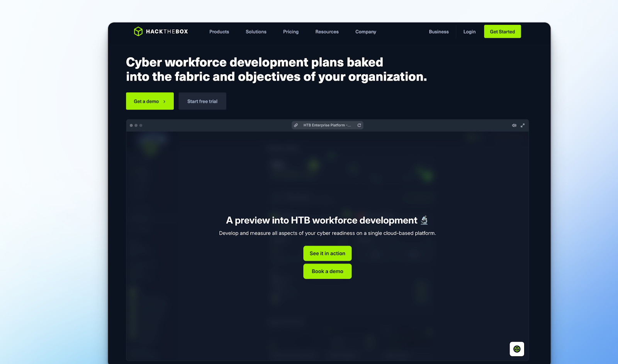Click the HTB Enterprise Platform address field
The width and height of the screenshot is (618, 364).
(328, 125)
